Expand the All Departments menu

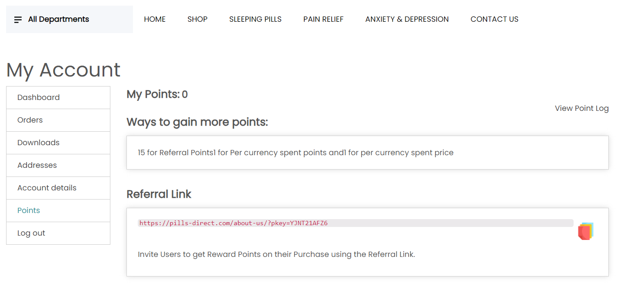(x=70, y=19)
